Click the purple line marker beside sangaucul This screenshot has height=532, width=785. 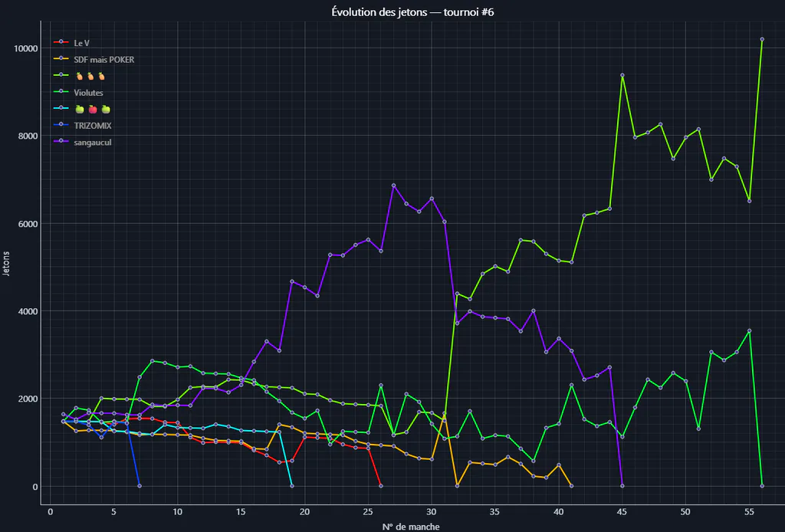click(x=61, y=142)
